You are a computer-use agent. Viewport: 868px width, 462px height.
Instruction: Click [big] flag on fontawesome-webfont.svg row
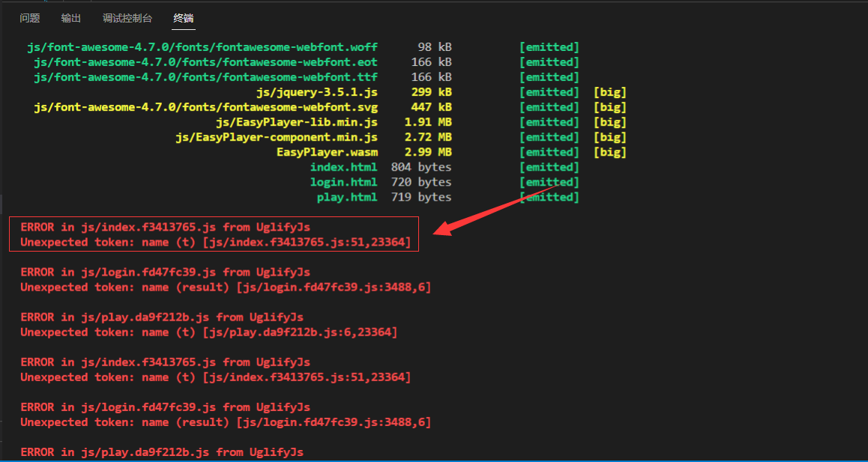click(610, 107)
